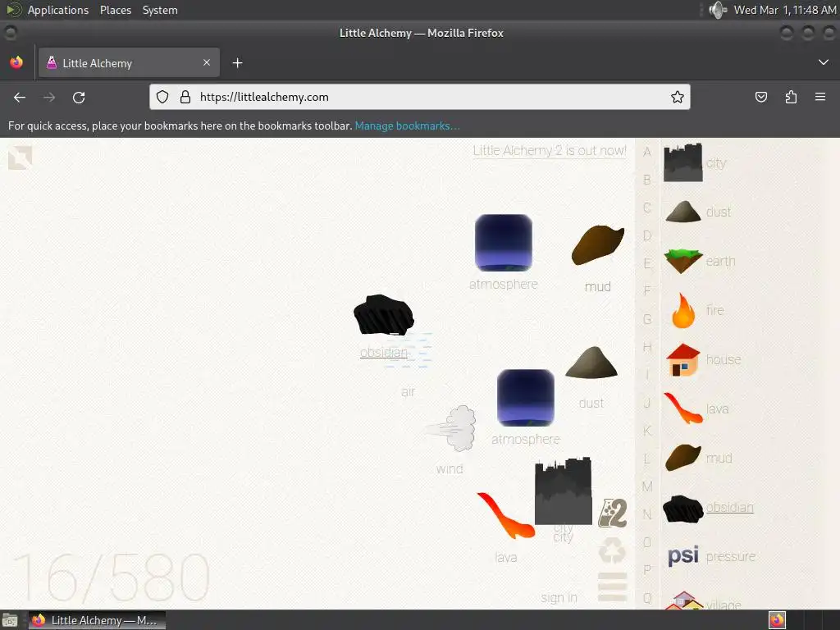Click the earth label in the sidebar
This screenshot has width=840, height=630.
coord(720,262)
